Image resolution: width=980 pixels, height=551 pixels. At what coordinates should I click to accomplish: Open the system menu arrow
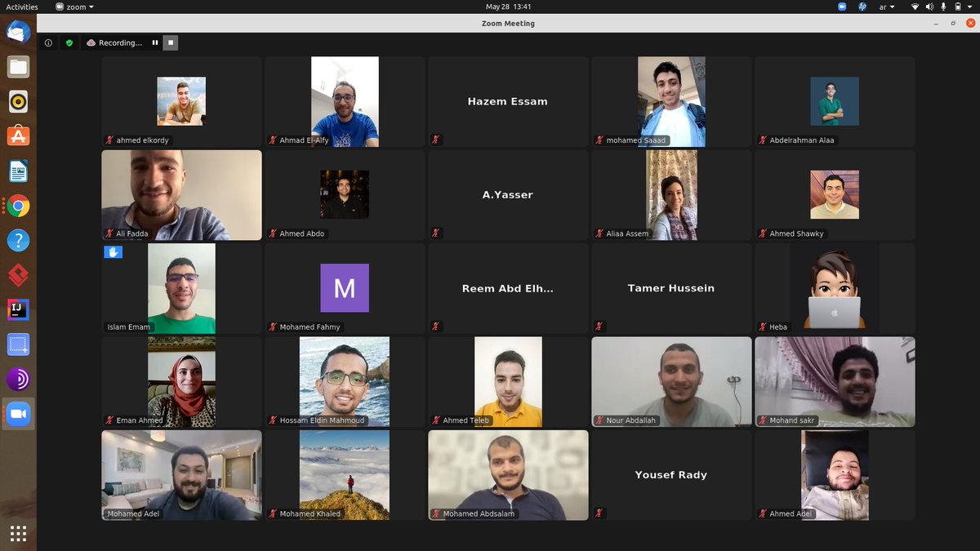coord(970,7)
